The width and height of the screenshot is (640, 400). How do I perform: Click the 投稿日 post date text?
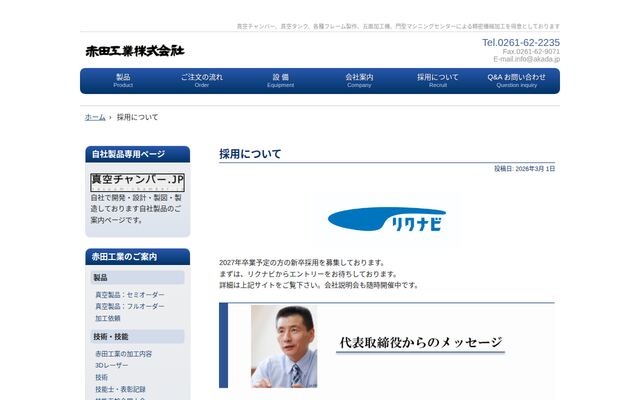[x=524, y=169]
